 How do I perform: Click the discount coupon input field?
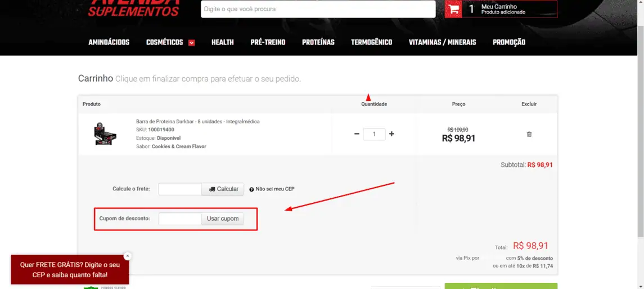coord(180,219)
